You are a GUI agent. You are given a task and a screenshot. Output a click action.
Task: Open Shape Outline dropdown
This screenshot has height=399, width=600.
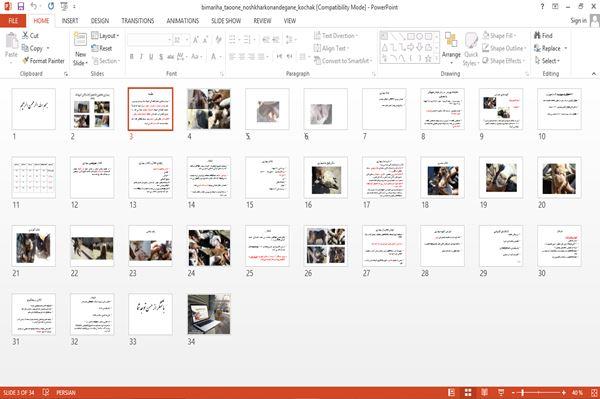tap(504, 48)
